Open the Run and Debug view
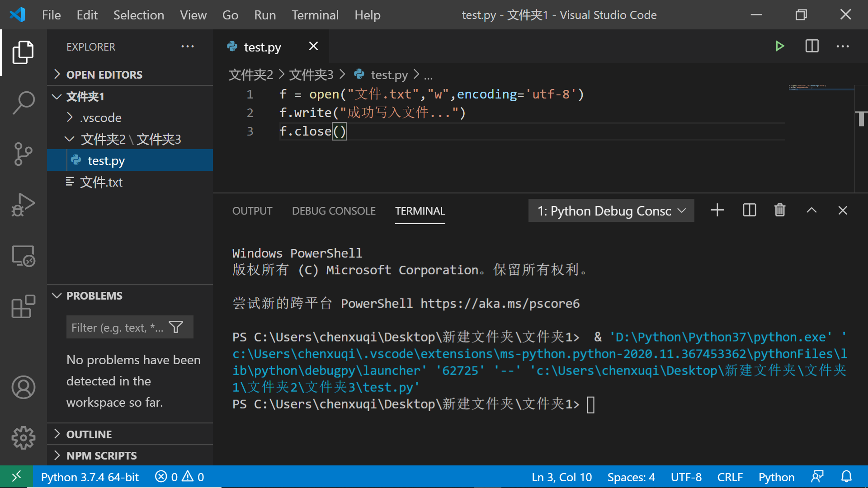Screen dimensions: 868x488 (24, 205)
